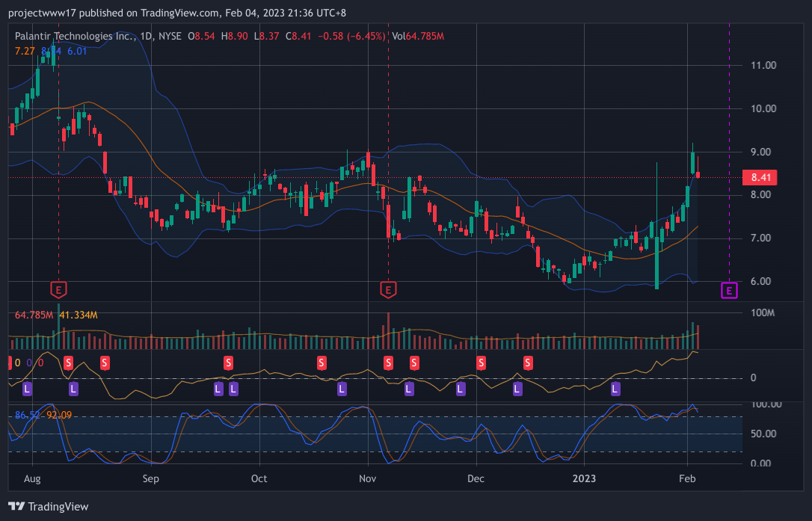Image resolution: width=812 pixels, height=521 pixels.
Task: Select the S sell marker in mid-November
Action: pyautogui.click(x=414, y=363)
